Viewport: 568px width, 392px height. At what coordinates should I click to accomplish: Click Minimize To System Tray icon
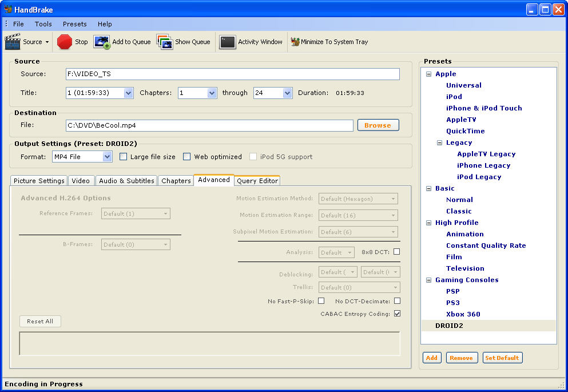(295, 42)
